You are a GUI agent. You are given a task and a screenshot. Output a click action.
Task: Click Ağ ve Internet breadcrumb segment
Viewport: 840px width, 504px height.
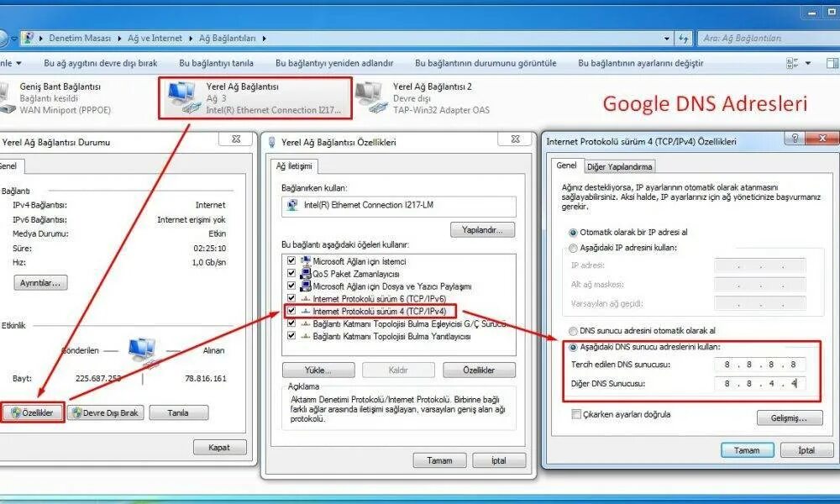[x=155, y=38]
